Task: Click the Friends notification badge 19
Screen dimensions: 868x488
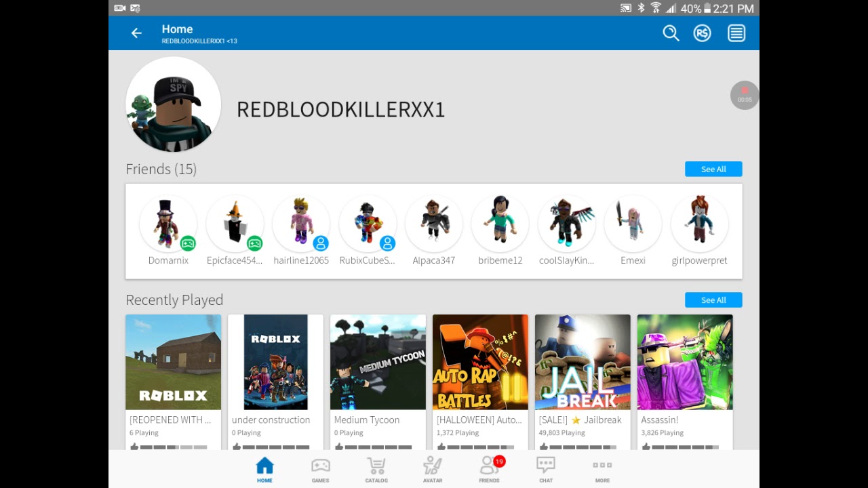Action: tap(499, 462)
